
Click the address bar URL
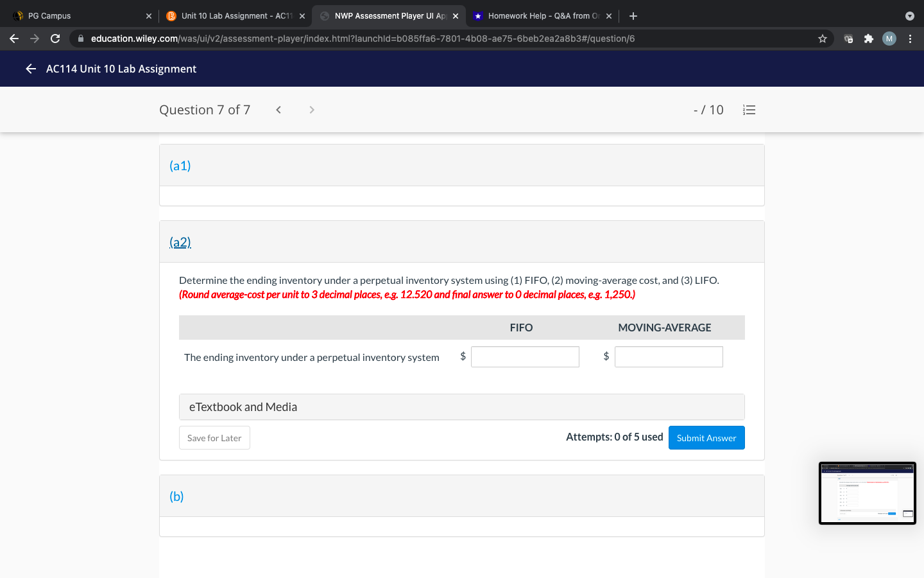click(x=363, y=39)
